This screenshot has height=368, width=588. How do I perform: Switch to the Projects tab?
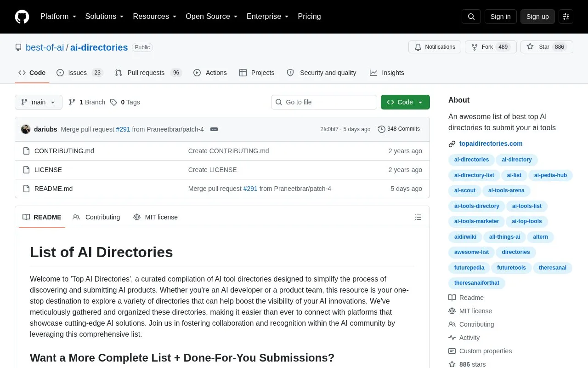pos(257,73)
